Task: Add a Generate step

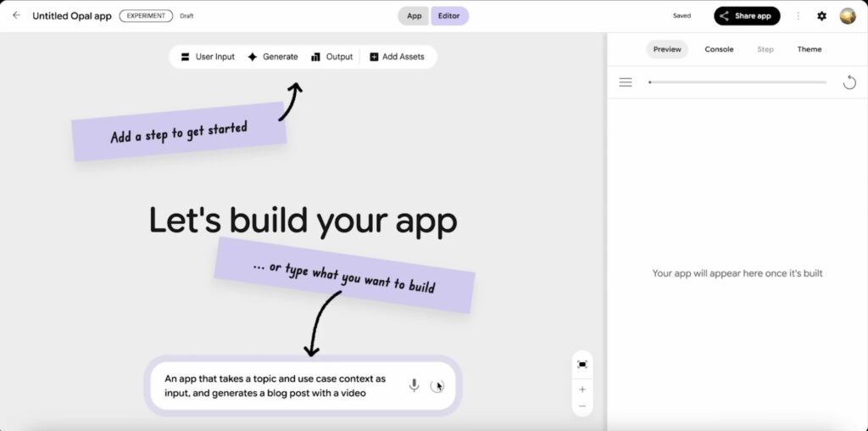Action: [273, 57]
